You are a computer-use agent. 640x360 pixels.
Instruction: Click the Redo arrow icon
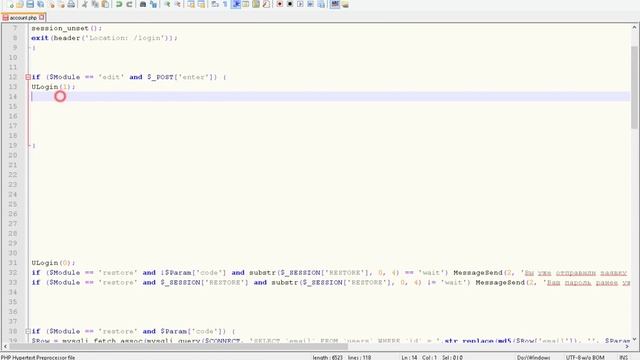point(129,4)
